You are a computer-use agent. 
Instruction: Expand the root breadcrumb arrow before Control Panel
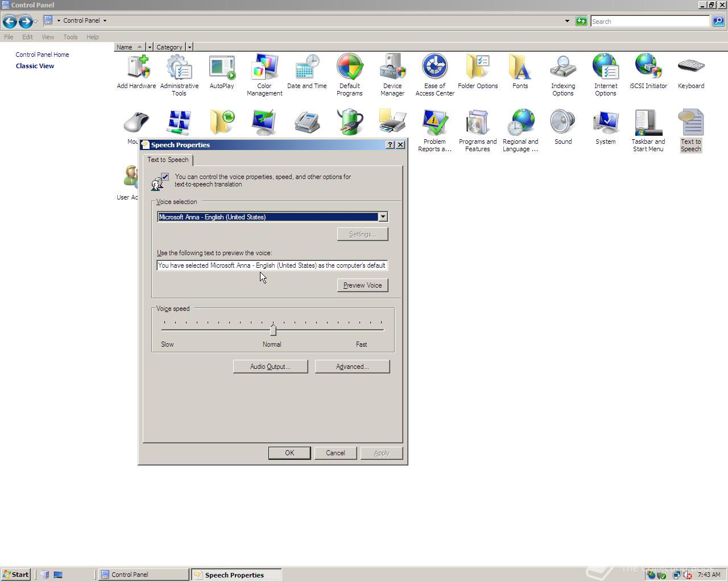coord(59,20)
